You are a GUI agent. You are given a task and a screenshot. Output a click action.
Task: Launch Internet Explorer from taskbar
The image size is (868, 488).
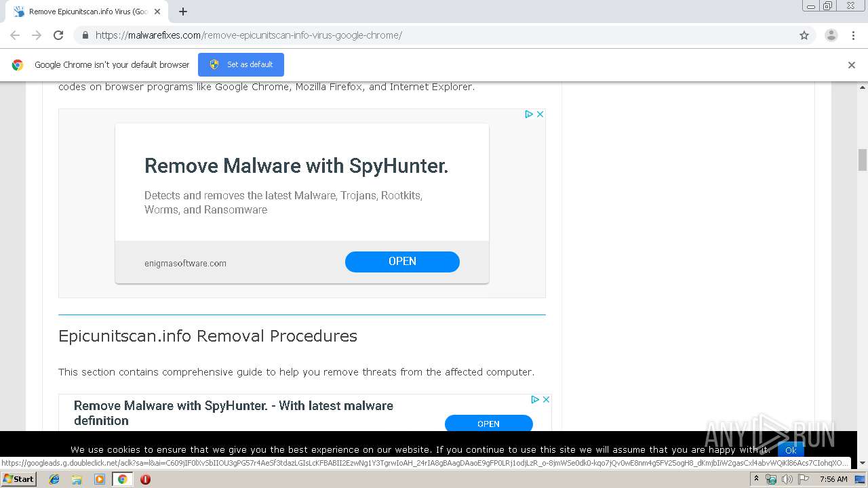tap(55, 479)
